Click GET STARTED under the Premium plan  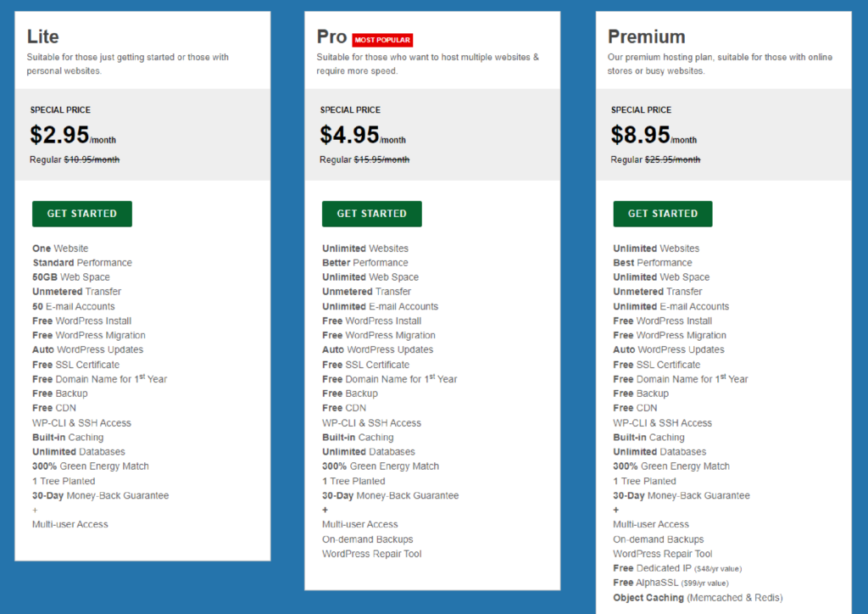coord(662,214)
